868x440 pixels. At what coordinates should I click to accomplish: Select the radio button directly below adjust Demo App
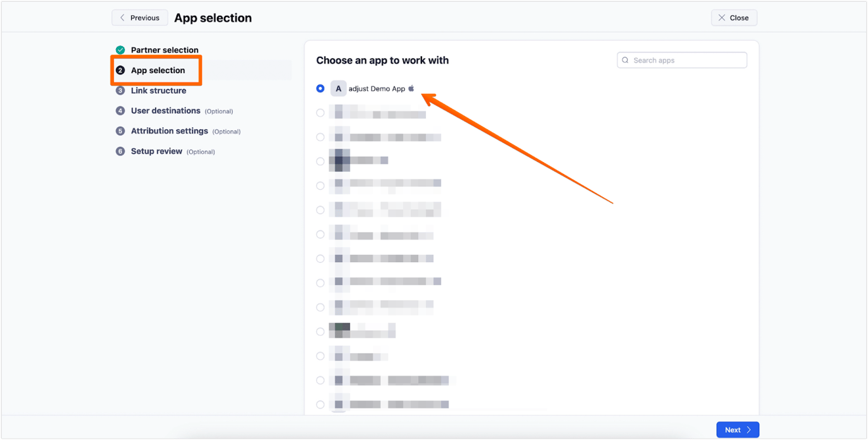(320, 112)
